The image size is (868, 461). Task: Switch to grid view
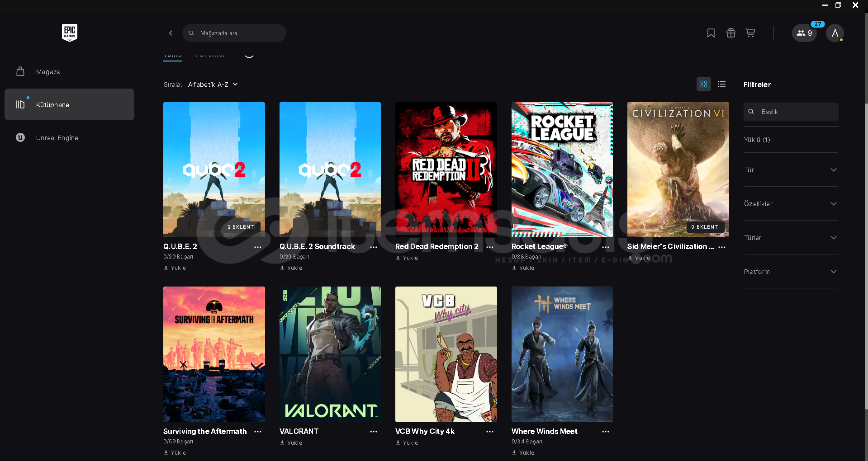[704, 84]
